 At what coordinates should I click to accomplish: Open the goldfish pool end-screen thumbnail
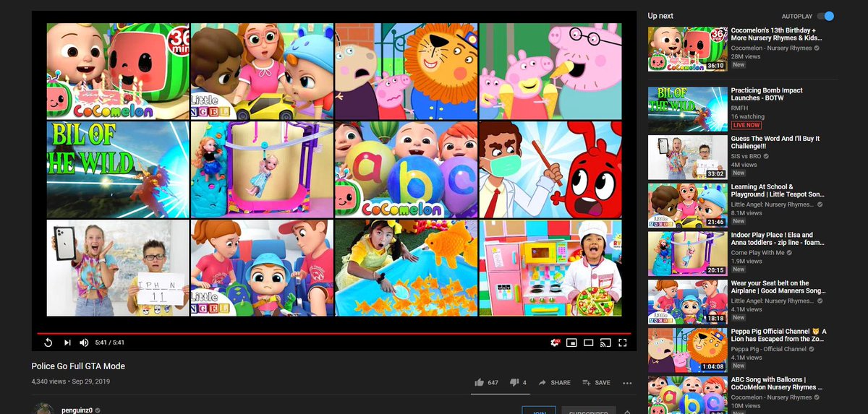click(406, 268)
